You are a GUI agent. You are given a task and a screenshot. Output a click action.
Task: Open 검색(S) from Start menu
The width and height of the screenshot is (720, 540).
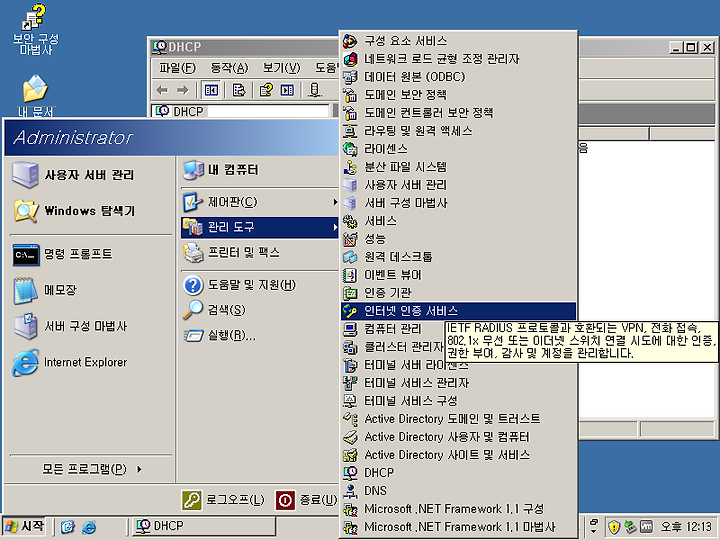point(259,310)
